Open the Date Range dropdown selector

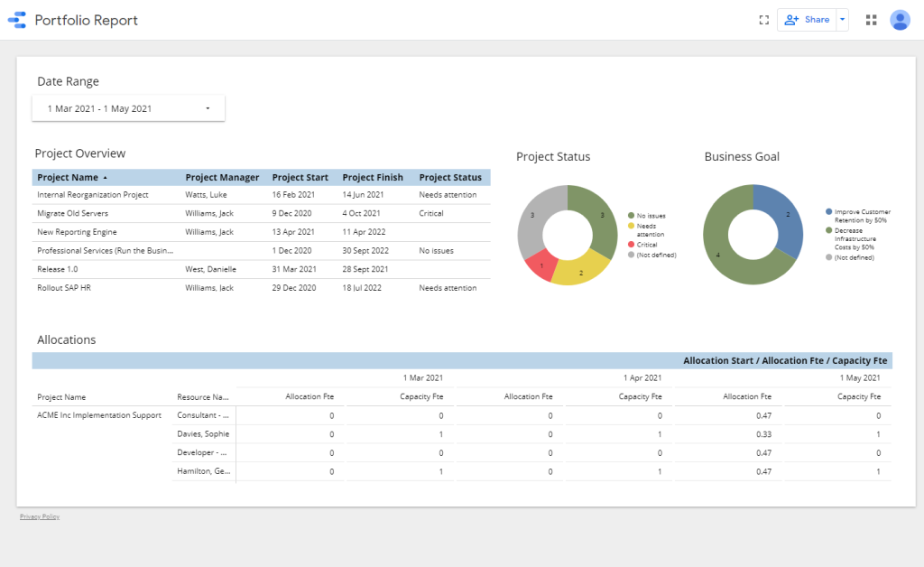click(128, 108)
